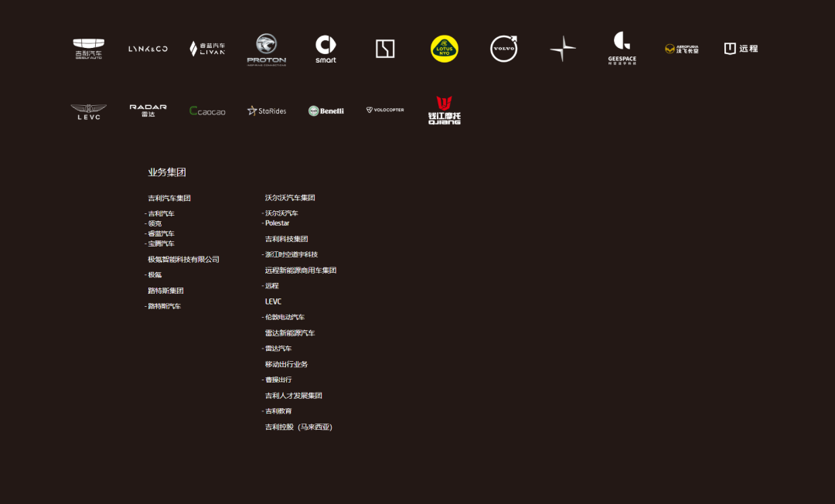
Task: Go to the 吉利汽车 sub-link
Action: coord(161,213)
